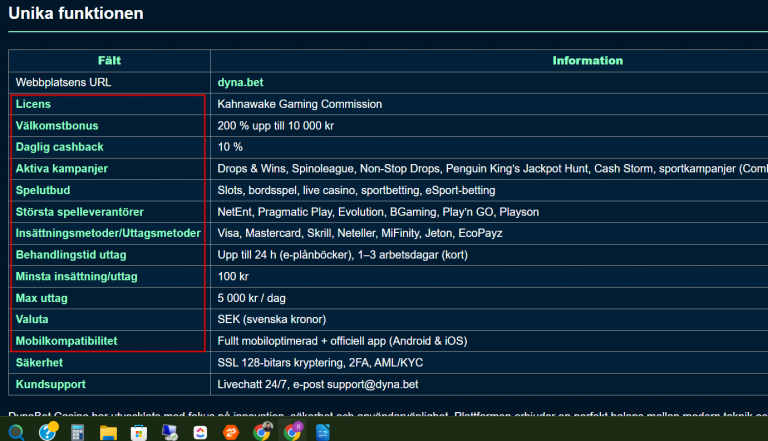
Task: Click the 200 % upp till 10 000 kr cell
Action: pyautogui.click(x=276, y=125)
